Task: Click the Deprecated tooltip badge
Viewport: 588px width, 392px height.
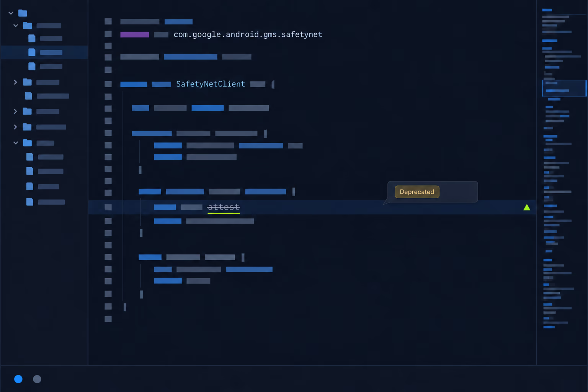Action: point(417,192)
